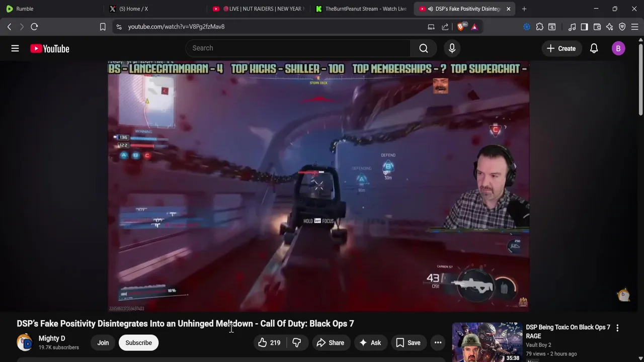Subscribe to Mighty D
The height and width of the screenshot is (362, 644).
coord(138,343)
